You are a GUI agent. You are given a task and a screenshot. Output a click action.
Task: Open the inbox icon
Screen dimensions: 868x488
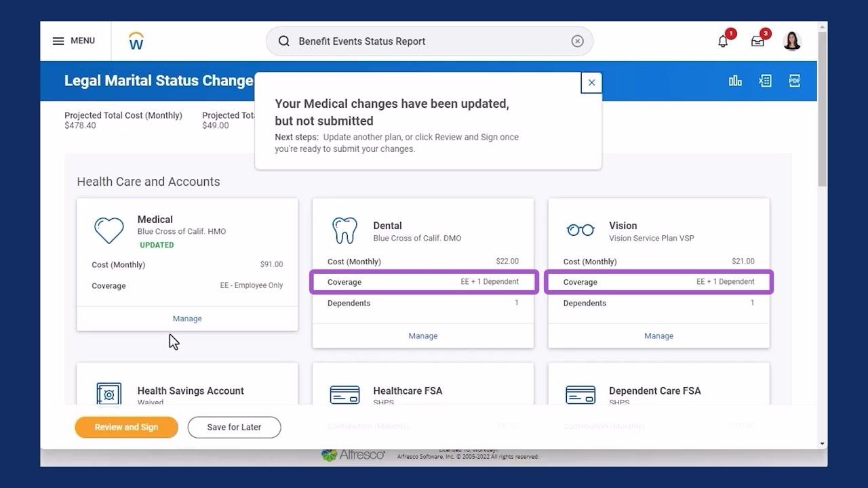[758, 41]
